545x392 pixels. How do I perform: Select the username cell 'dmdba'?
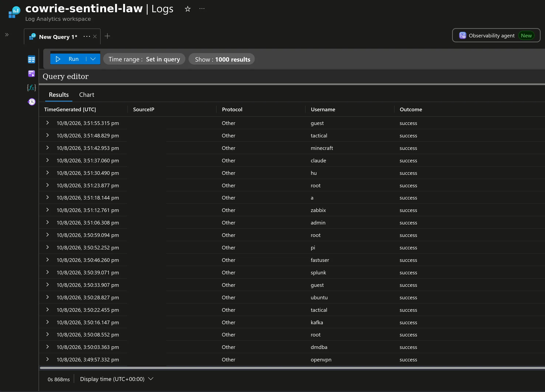tap(319, 347)
